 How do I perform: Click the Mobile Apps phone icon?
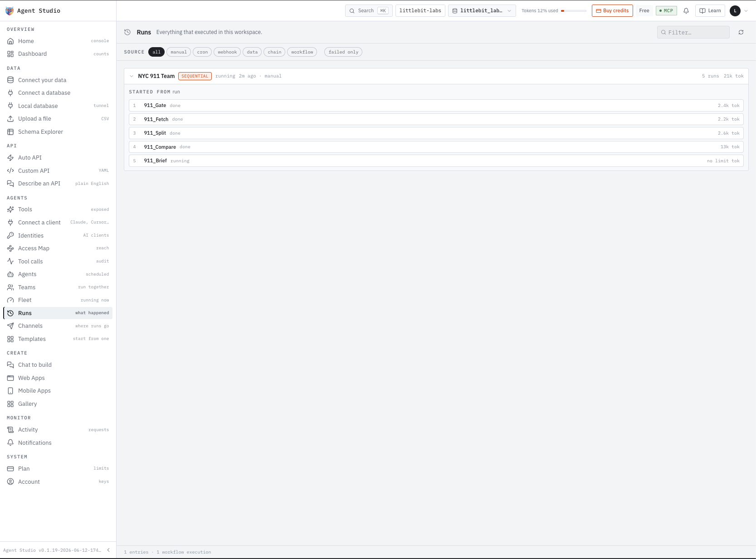click(10, 391)
